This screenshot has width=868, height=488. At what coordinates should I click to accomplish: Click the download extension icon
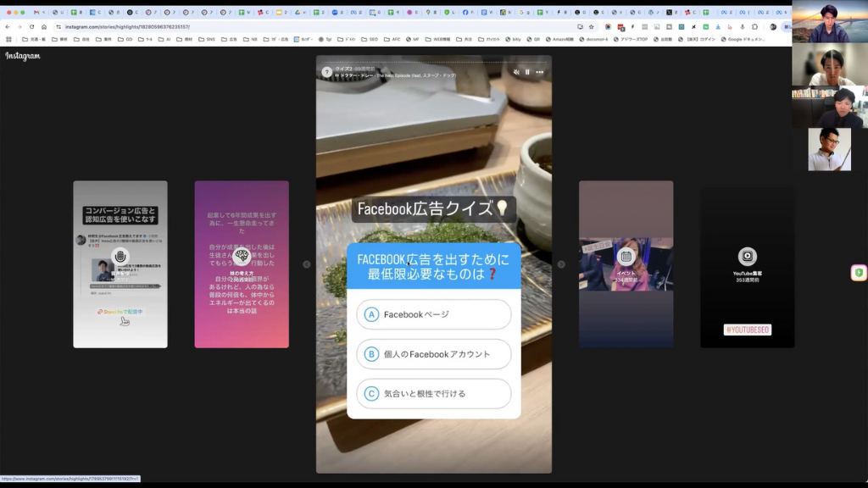point(718,26)
